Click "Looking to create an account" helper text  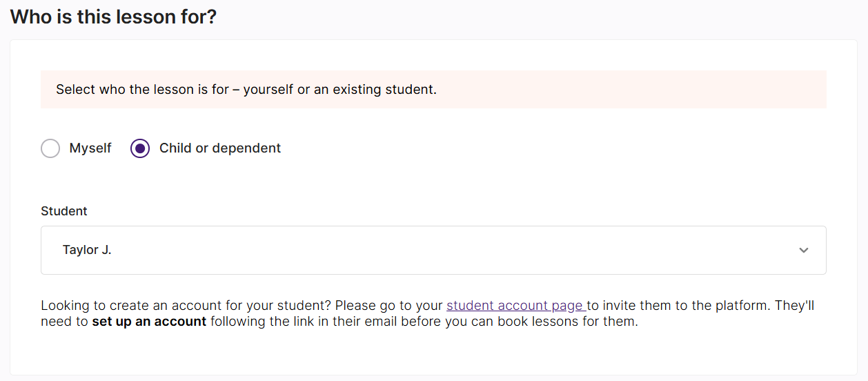pyautogui.click(x=131, y=305)
